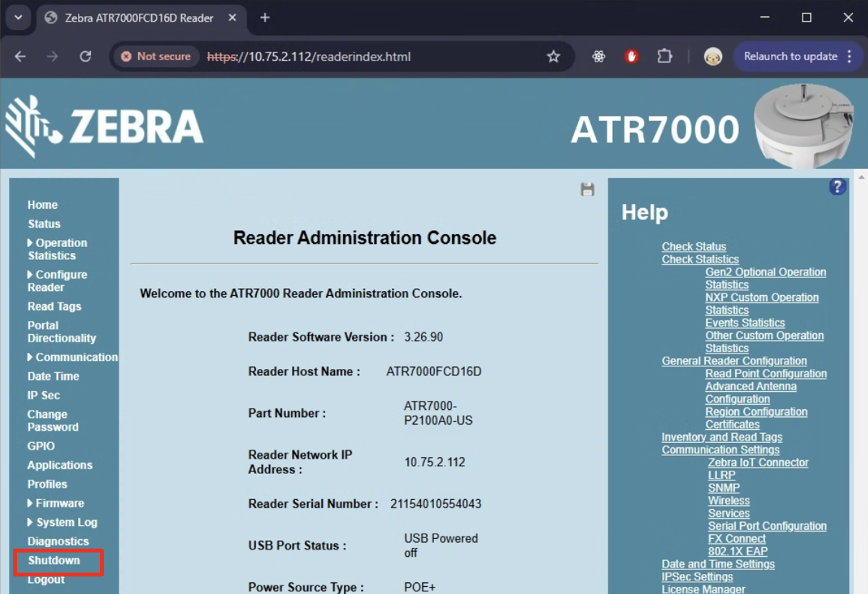Open Diagnostics in the sidebar
Viewport: 868px width, 594px height.
pyautogui.click(x=58, y=541)
